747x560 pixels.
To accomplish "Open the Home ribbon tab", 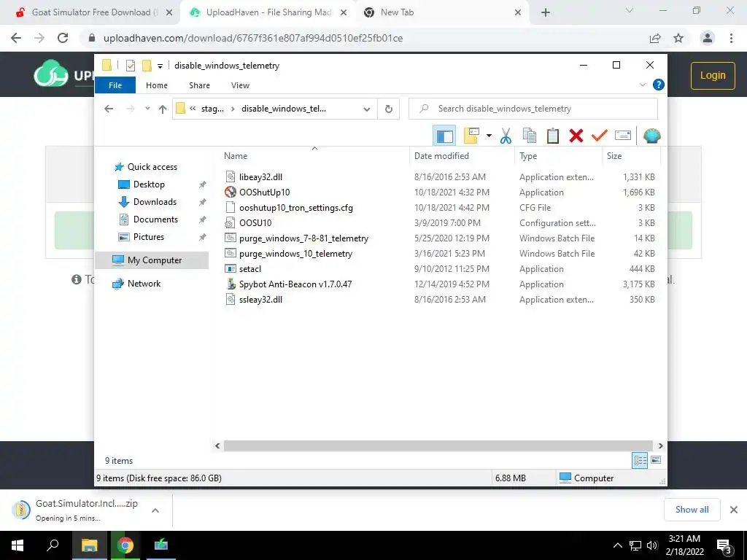I will (x=157, y=85).
